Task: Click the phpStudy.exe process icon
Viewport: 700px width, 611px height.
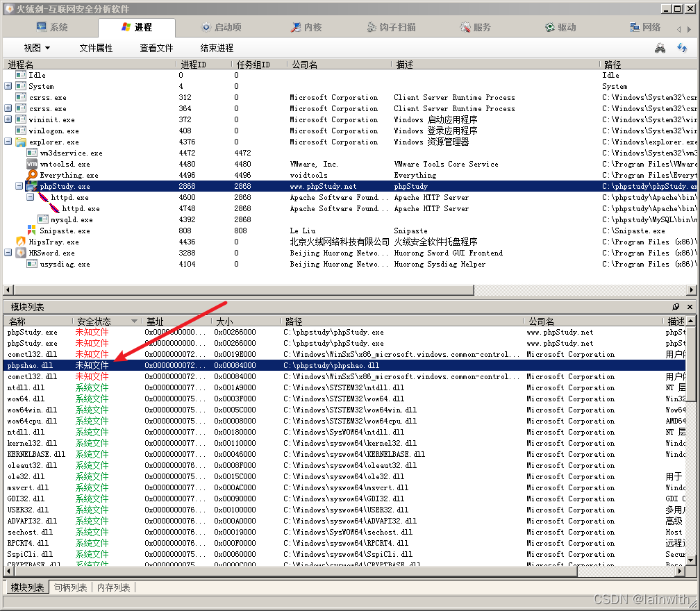Action: pyautogui.click(x=32, y=186)
